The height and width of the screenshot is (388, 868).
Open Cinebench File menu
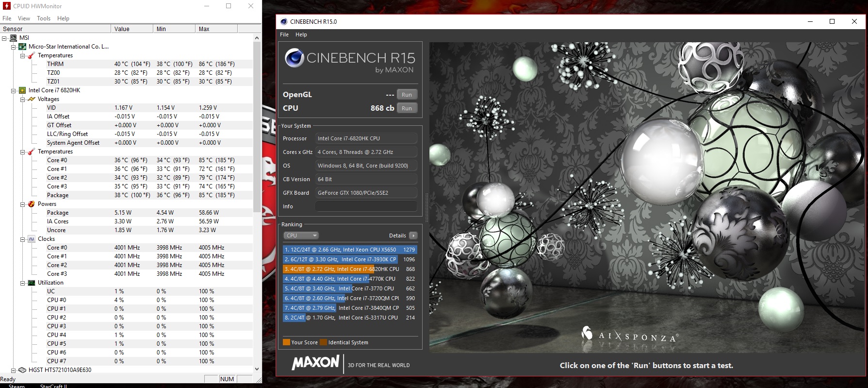284,34
